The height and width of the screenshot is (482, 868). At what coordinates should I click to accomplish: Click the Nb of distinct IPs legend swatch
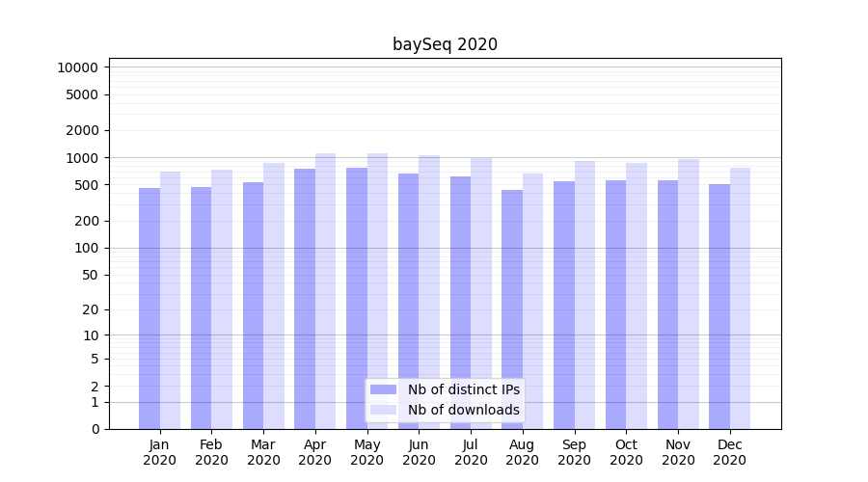[x=384, y=389]
